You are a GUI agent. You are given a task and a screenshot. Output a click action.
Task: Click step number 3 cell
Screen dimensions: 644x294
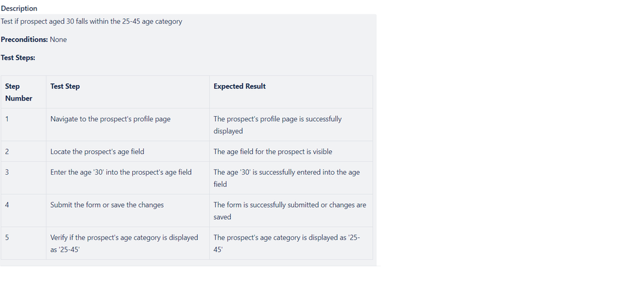(23, 178)
